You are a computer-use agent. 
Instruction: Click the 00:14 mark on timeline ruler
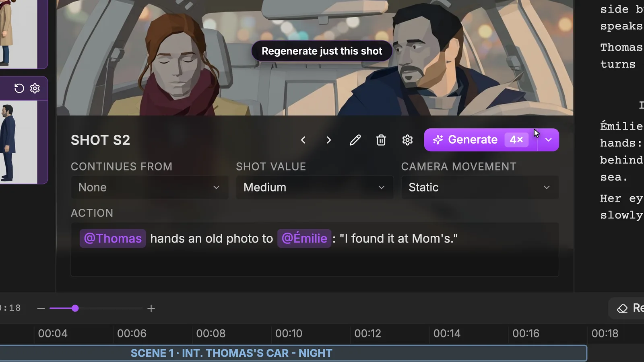tap(447, 333)
